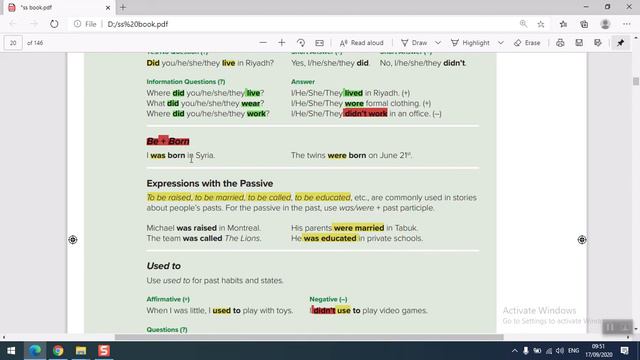Click the horizontal scrollbar thumb
640x360 pixels.
(309, 337)
